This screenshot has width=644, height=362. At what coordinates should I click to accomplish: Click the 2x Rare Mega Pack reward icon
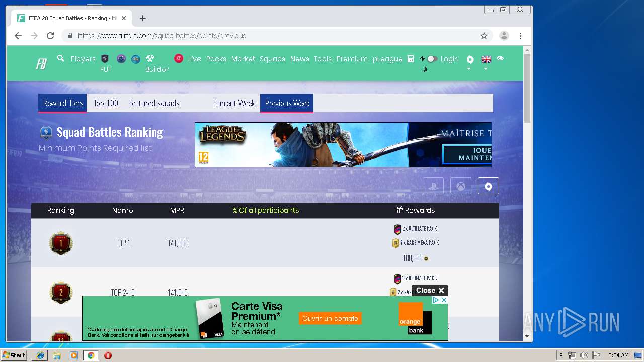pos(395,243)
